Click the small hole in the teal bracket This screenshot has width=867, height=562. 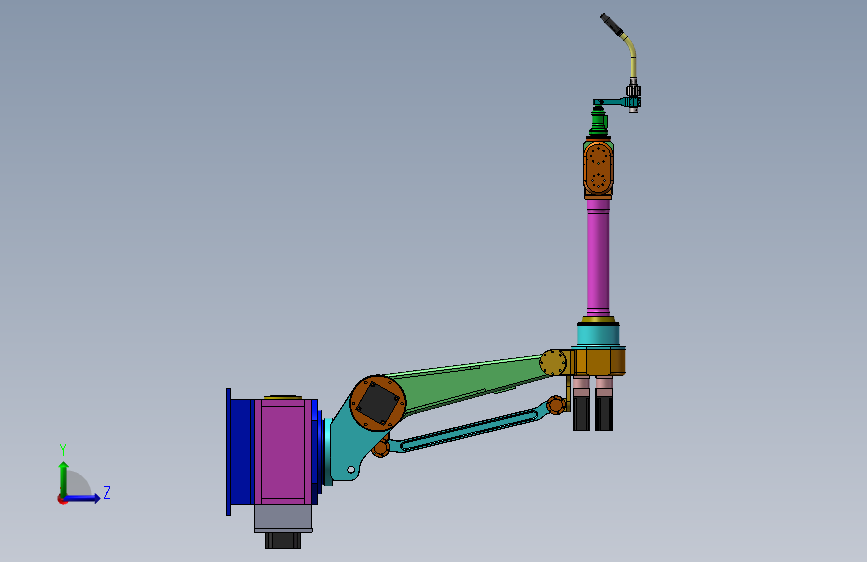351,470
